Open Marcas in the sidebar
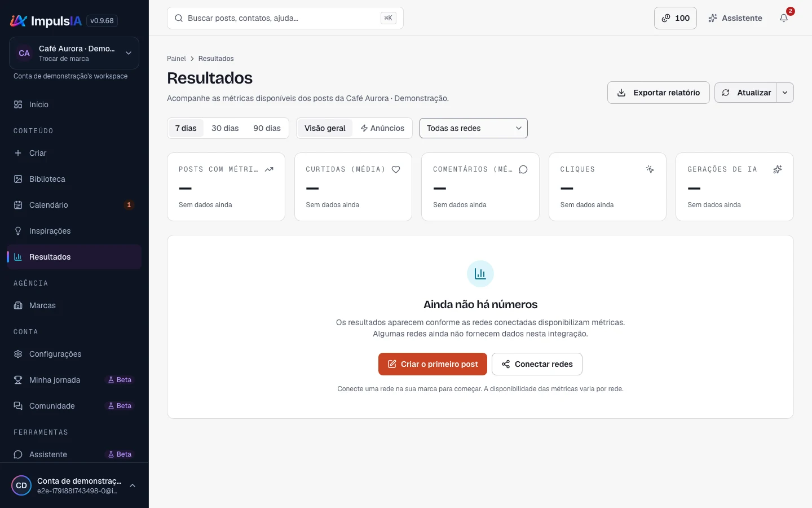 [x=74, y=305]
